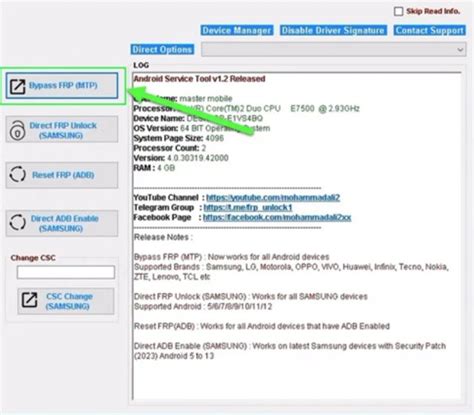Click Contact Support
Image resolution: width=474 pixels, height=415 pixels.
tap(430, 30)
